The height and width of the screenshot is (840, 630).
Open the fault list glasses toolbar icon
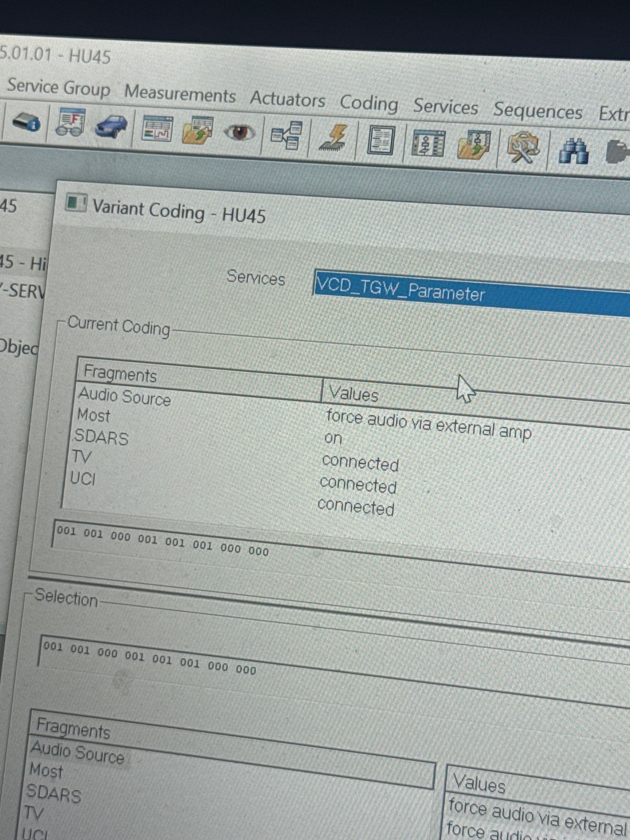[70, 123]
